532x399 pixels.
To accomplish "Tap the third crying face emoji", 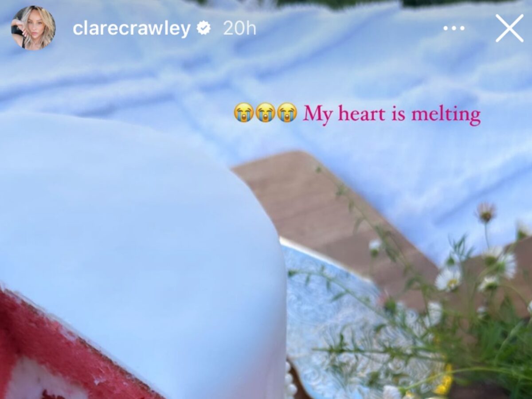I will (287, 113).
